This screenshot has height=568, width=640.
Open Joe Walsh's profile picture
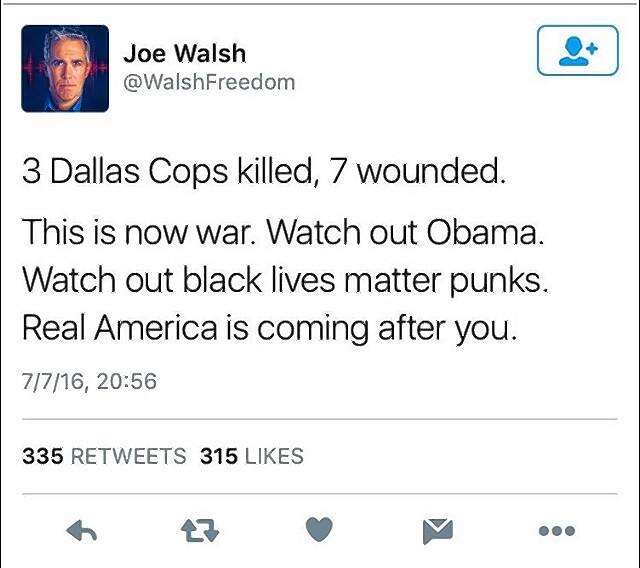[x=65, y=69]
